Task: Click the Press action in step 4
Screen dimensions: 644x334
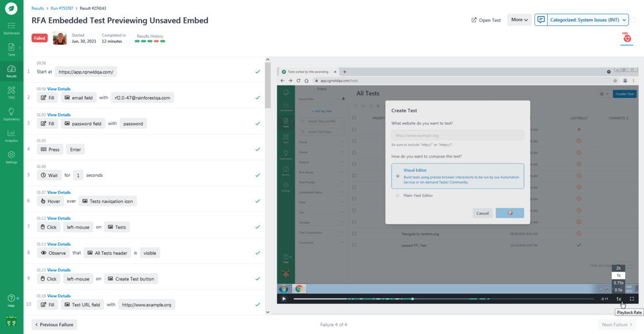Action: pos(50,150)
